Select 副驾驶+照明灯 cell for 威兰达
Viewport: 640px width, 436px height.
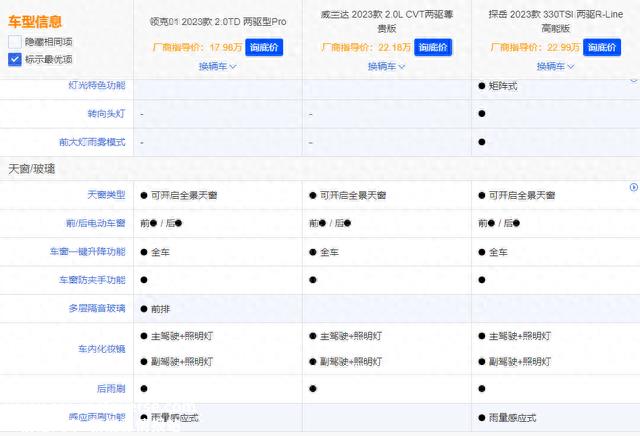tap(346, 362)
